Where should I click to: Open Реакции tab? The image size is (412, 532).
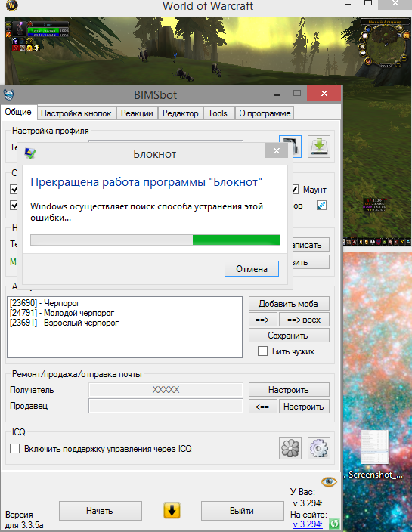(x=137, y=113)
